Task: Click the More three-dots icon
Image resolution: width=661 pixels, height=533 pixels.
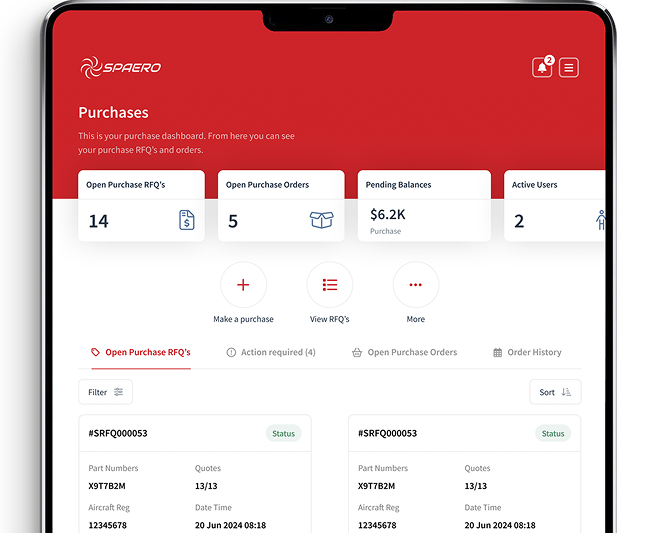Action: (416, 285)
